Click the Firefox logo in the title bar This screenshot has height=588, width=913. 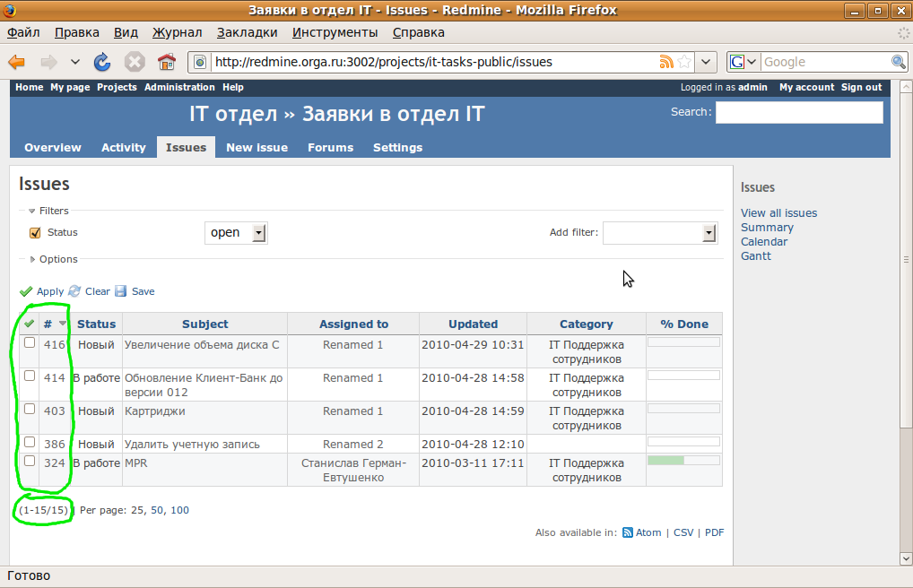coord(9,10)
